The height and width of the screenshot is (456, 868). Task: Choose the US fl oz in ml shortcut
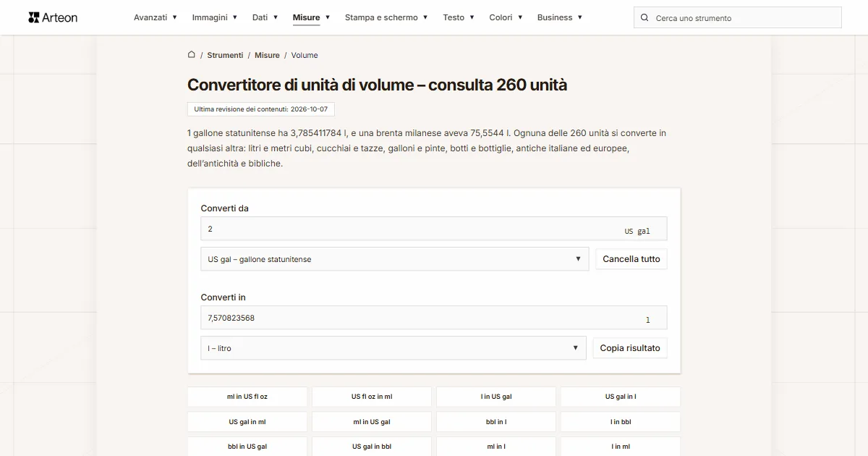click(x=372, y=397)
